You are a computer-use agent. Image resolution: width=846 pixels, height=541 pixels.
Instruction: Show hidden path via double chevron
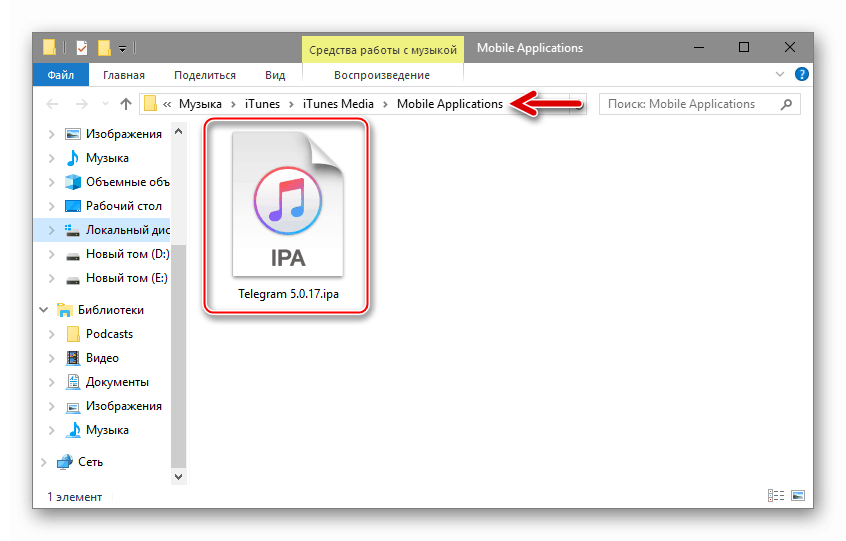(x=167, y=104)
